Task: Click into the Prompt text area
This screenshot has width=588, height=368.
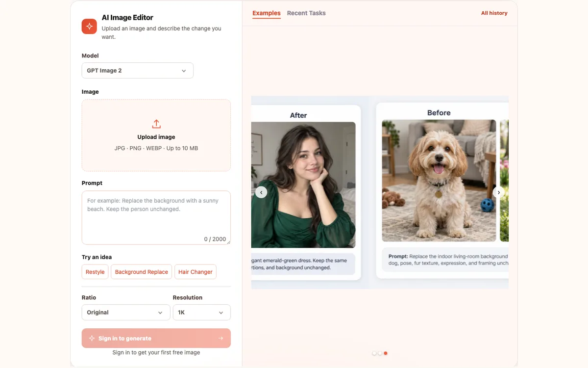Action: [x=156, y=217]
